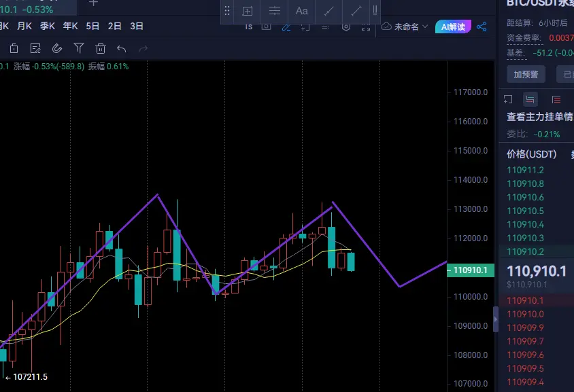
Task: Open the shield-shaped settings icon
Action: (346, 27)
